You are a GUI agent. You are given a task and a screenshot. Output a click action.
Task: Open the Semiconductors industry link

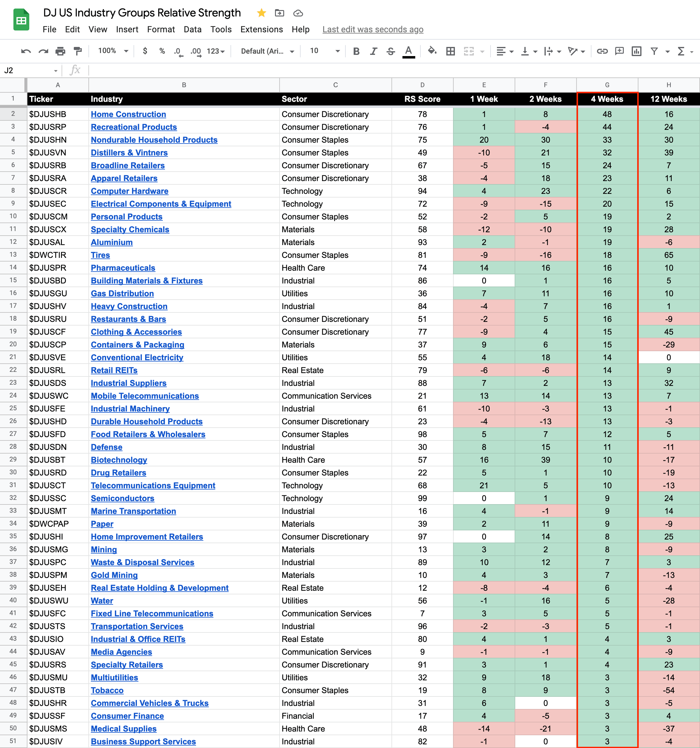(x=122, y=498)
